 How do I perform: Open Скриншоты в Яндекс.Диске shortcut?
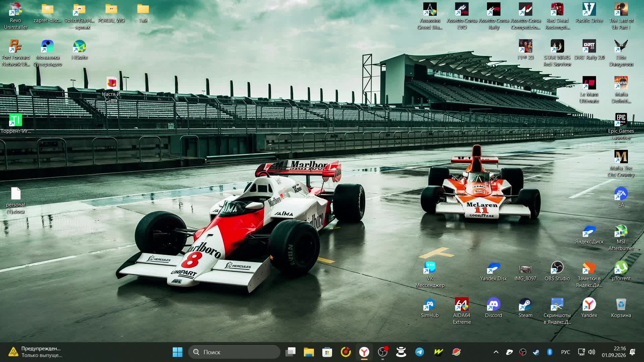pyautogui.click(x=557, y=311)
